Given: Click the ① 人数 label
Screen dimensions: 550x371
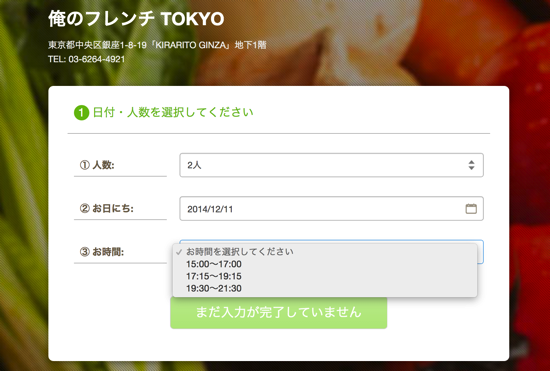Looking at the screenshot, I should 97,165.
